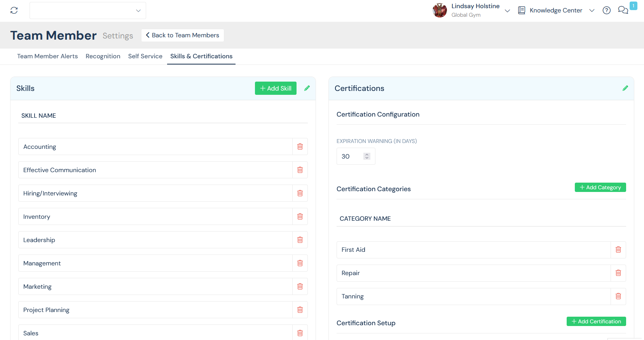Adjust the expiration warning days stepper
The image size is (644, 340).
click(367, 156)
